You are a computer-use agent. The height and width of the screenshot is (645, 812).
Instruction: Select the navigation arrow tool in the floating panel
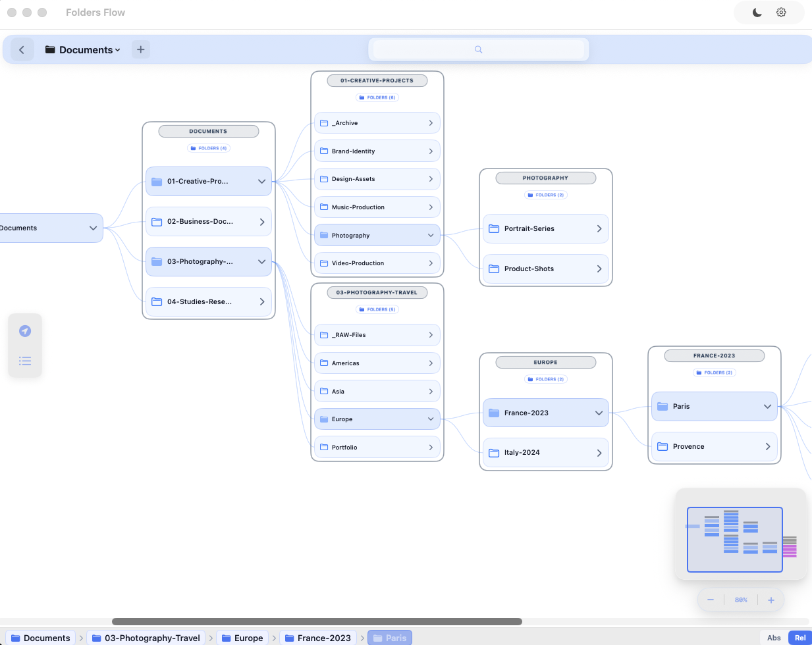point(25,330)
